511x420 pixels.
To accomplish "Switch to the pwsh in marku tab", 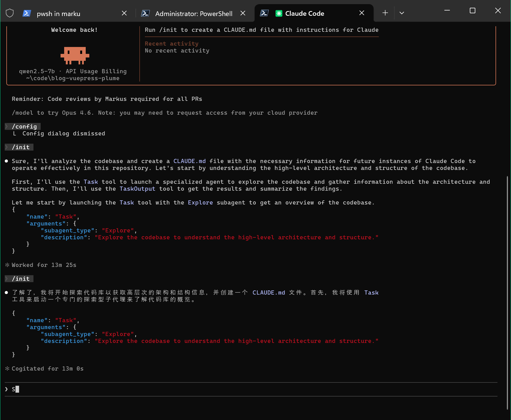I will click(58, 13).
